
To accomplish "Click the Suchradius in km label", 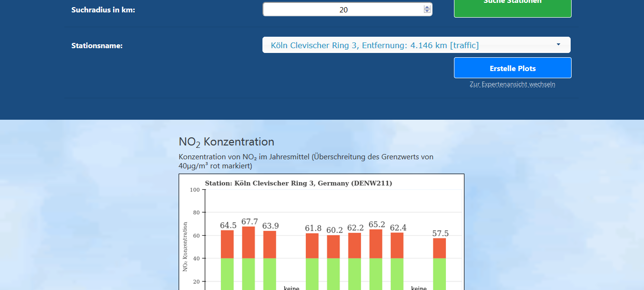I will click(x=103, y=10).
